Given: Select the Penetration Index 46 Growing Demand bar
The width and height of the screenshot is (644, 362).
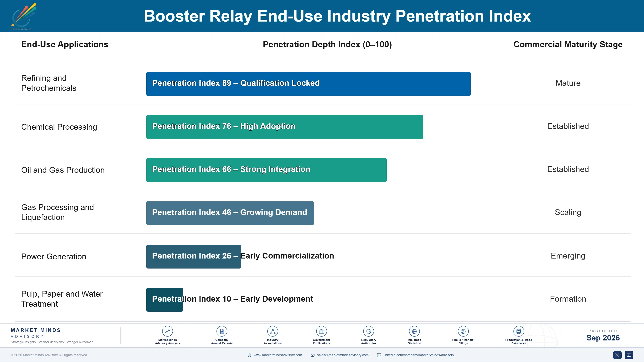Looking at the screenshot, I should [x=230, y=213].
